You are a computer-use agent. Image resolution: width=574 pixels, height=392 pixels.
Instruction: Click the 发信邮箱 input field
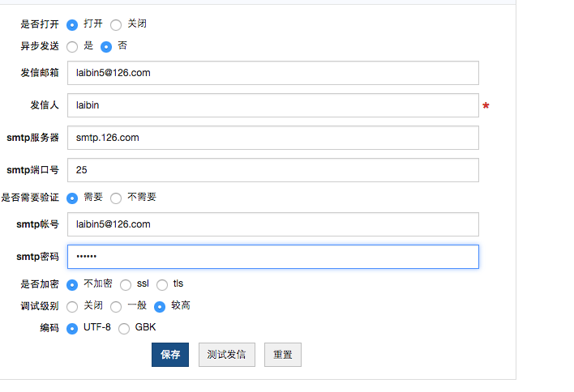(272, 73)
